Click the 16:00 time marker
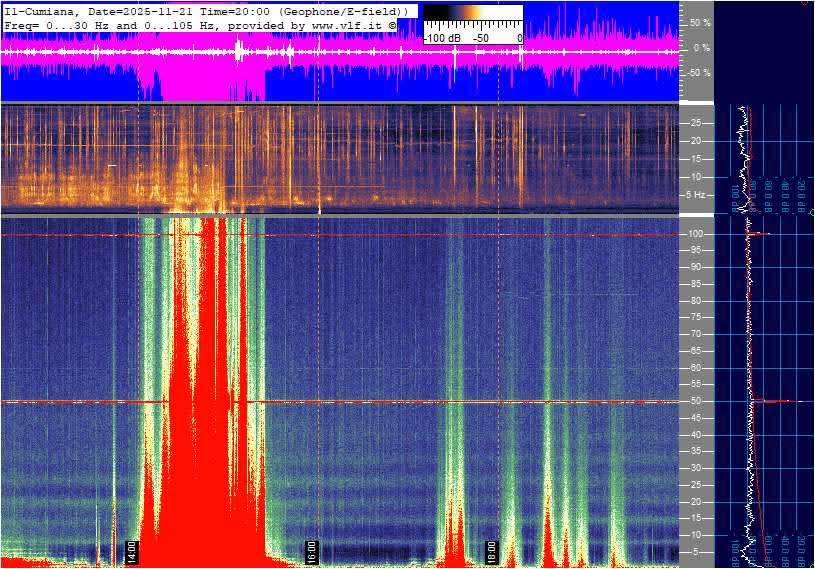The width and height of the screenshot is (815, 569). (x=311, y=551)
